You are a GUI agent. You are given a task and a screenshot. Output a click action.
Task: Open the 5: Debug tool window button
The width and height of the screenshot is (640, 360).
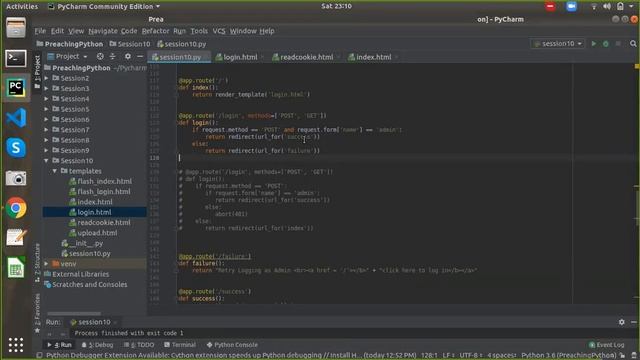97,345
